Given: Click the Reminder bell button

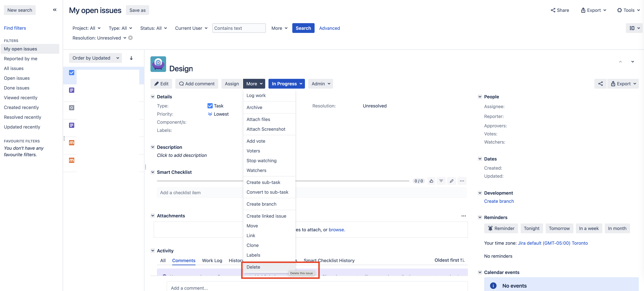Looking at the screenshot, I should point(501,228).
